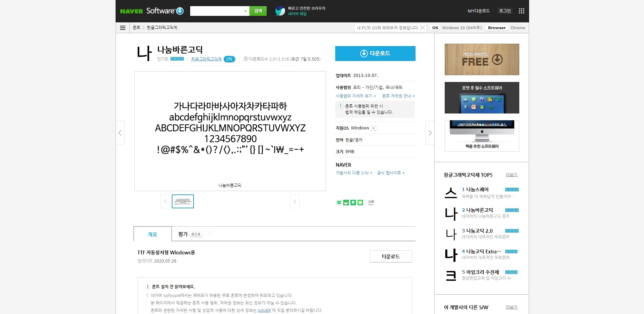Image resolution: width=644 pixels, height=314 pixels.
Task: Share to Naver Blog icon
Action: click(339, 203)
